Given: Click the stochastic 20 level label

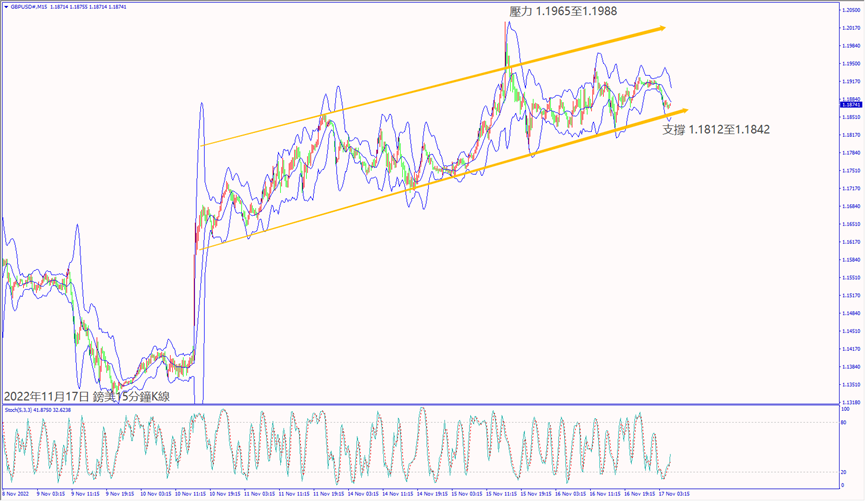Looking at the screenshot, I should click(x=845, y=471).
